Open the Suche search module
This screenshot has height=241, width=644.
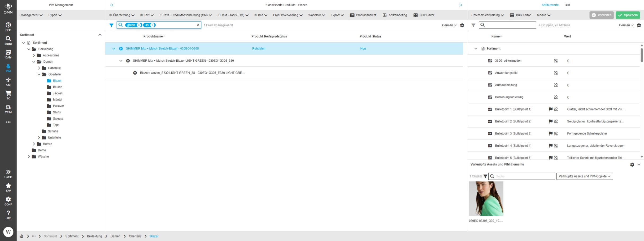pyautogui.click(x=8, y=40)
